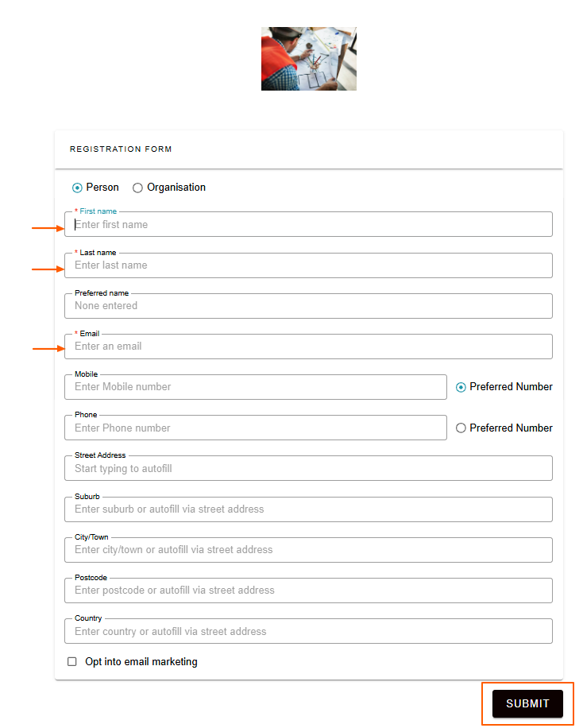Click the Opt into email marketing label
This screenshot has width=583, height=728.
click(141, 661)
